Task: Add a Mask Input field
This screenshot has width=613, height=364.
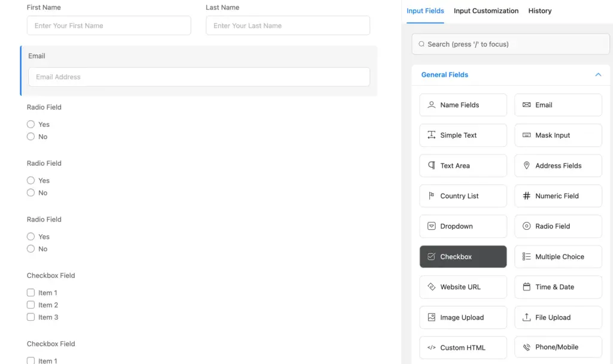Action: tap(558, 135)
